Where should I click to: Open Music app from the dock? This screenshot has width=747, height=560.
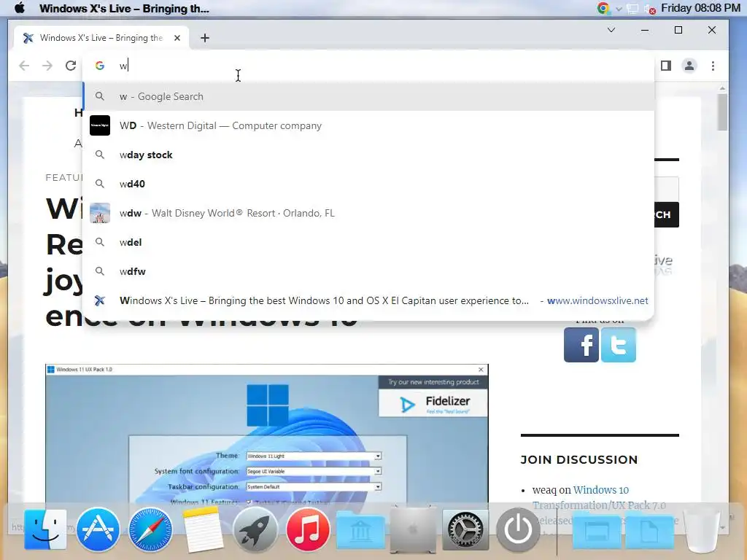308,529
